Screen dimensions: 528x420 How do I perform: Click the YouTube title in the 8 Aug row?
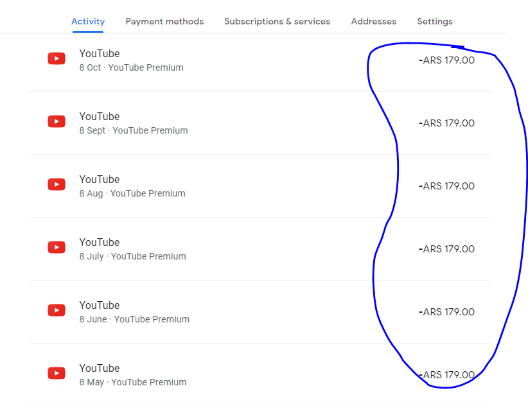100,179
